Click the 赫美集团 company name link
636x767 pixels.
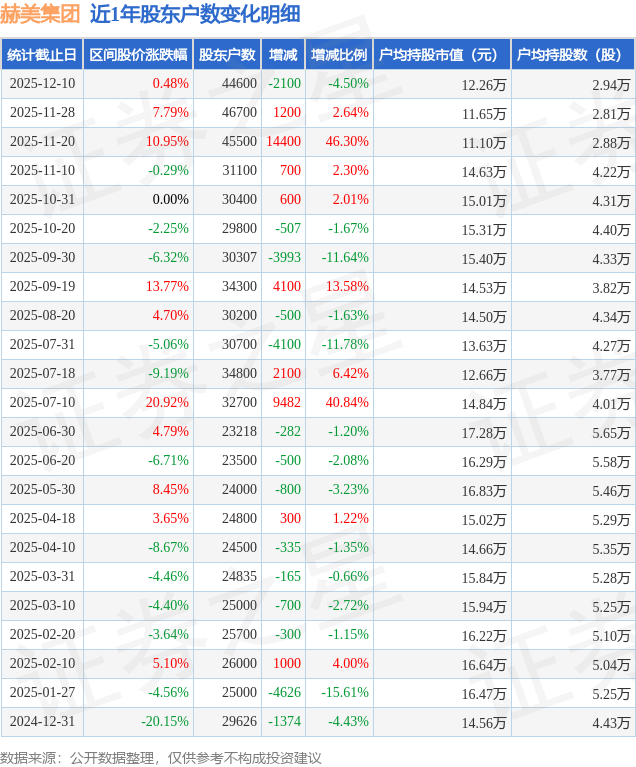(x=40, y=15)
